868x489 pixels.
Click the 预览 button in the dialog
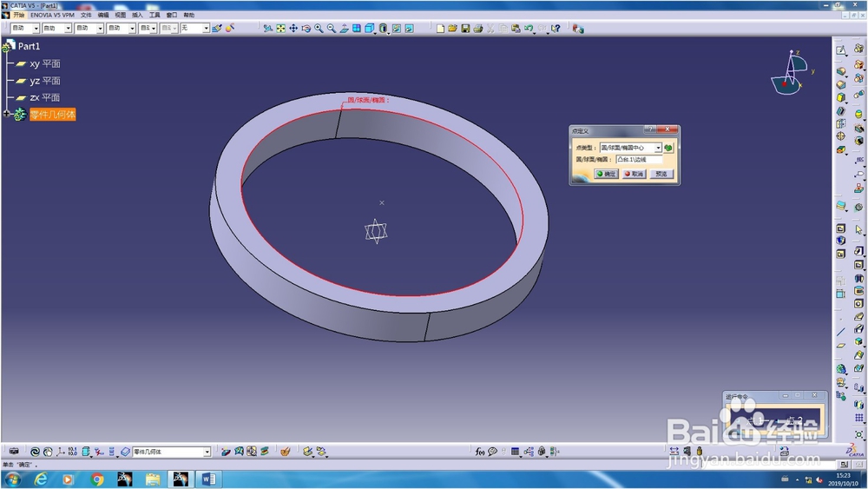point(661,174)
